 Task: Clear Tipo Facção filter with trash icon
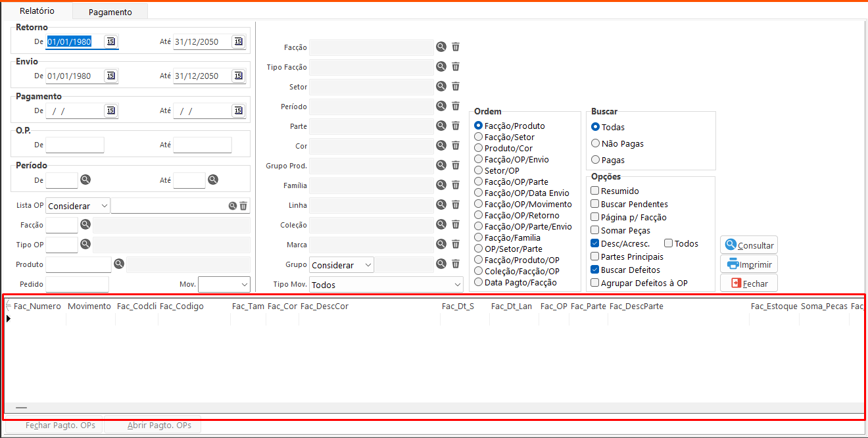(x=456, y=66)
